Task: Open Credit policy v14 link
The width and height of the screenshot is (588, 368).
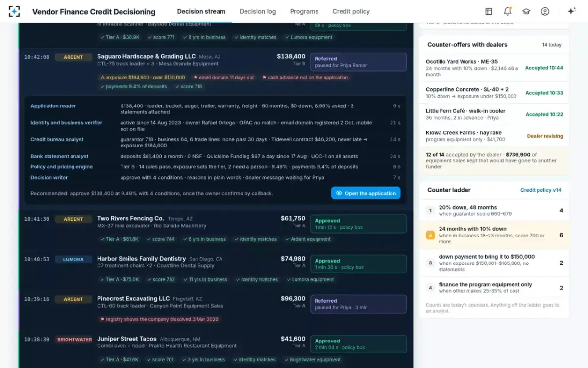Action: click(541, 190)
